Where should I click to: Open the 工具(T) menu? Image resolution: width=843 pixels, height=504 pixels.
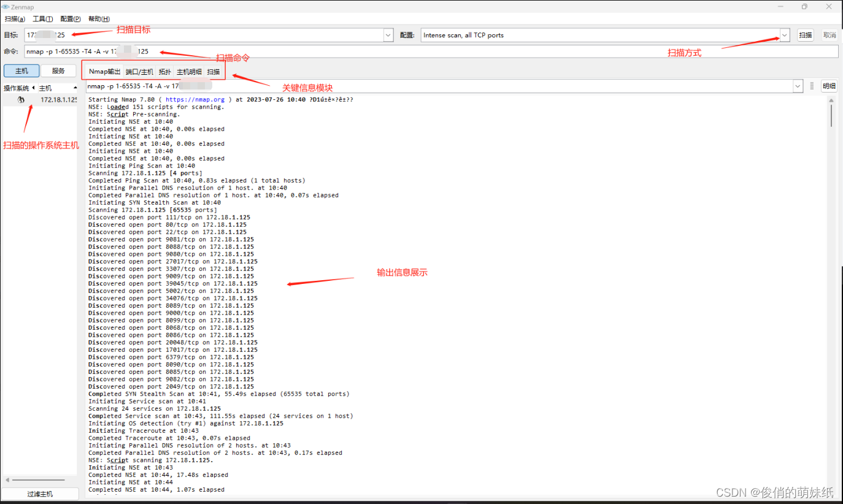coord(43,19)
